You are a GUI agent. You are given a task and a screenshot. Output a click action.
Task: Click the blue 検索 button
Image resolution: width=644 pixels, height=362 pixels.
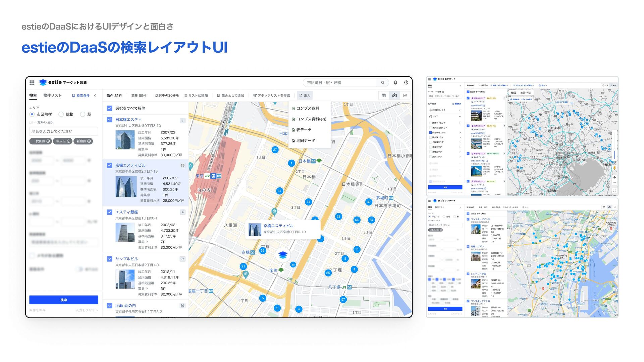pyautogui.click(x=64, y=300)
